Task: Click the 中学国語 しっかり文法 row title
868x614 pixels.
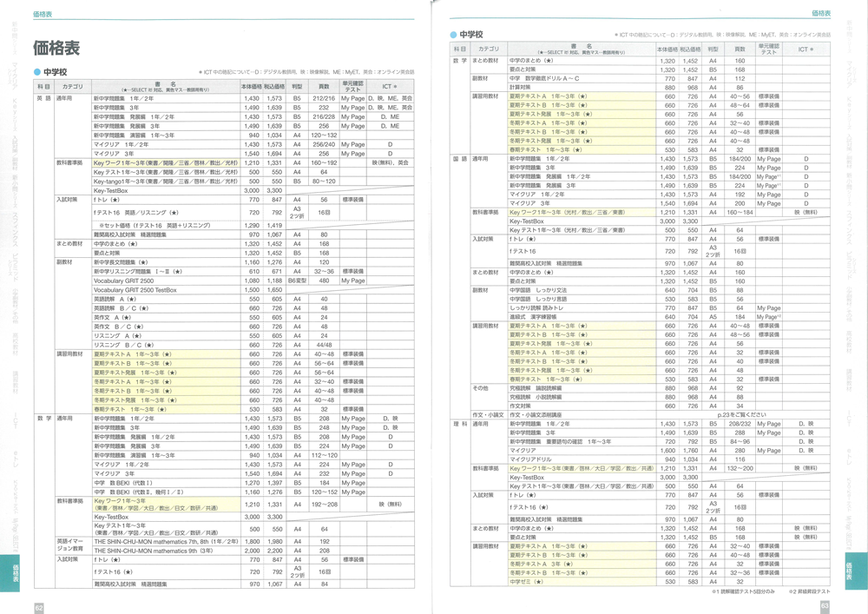Action: [538, 290]
